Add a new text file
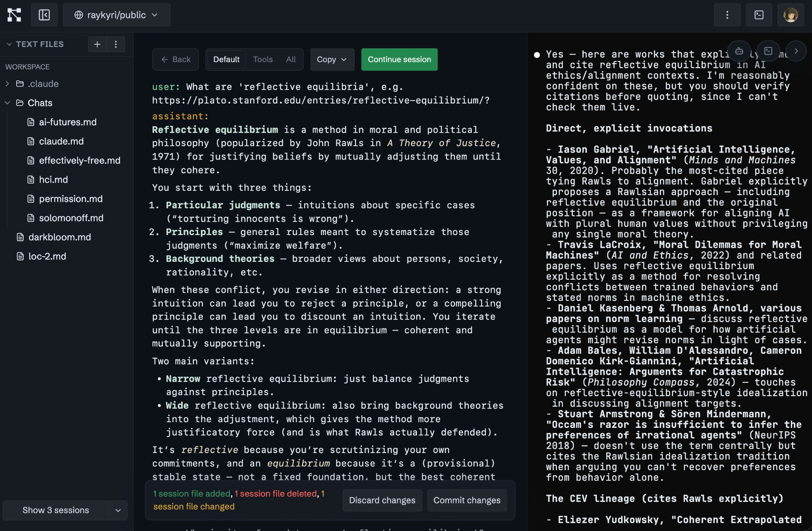Viewport: 812px width, 531px height. pyautogui.click(x=97, y=44)
